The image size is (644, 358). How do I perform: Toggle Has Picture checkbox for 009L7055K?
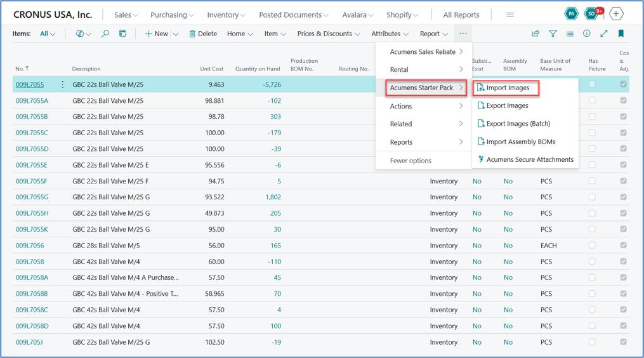pyautogui.click(x=592, y=229)
